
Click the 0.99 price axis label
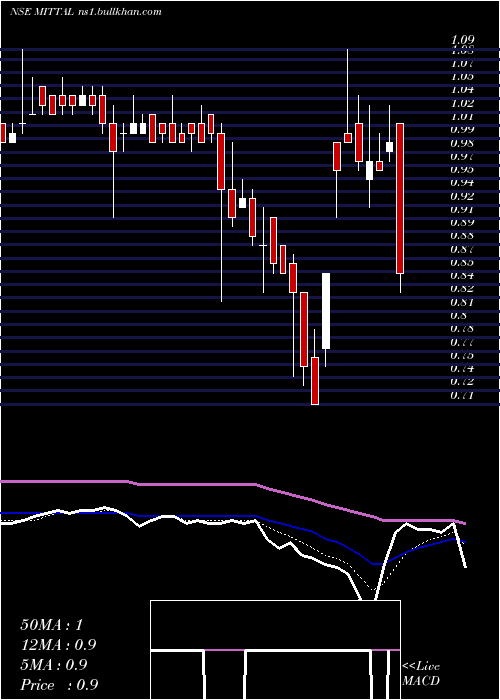[x=462, y=129]
